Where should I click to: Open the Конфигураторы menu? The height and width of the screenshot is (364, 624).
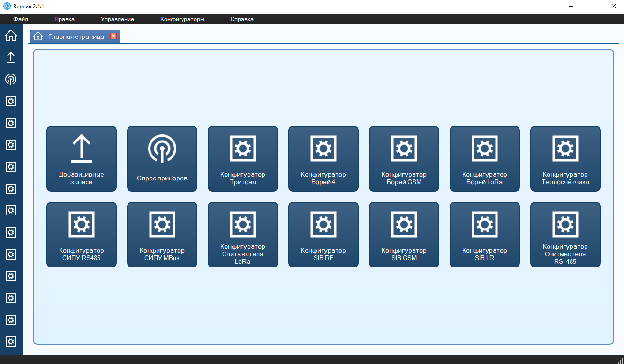click(182, 19)
